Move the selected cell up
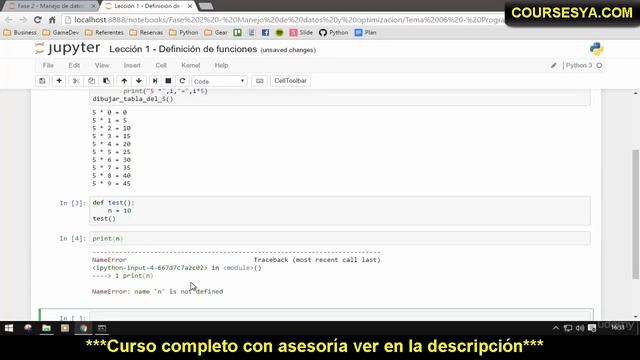 (x=124, y=81)
